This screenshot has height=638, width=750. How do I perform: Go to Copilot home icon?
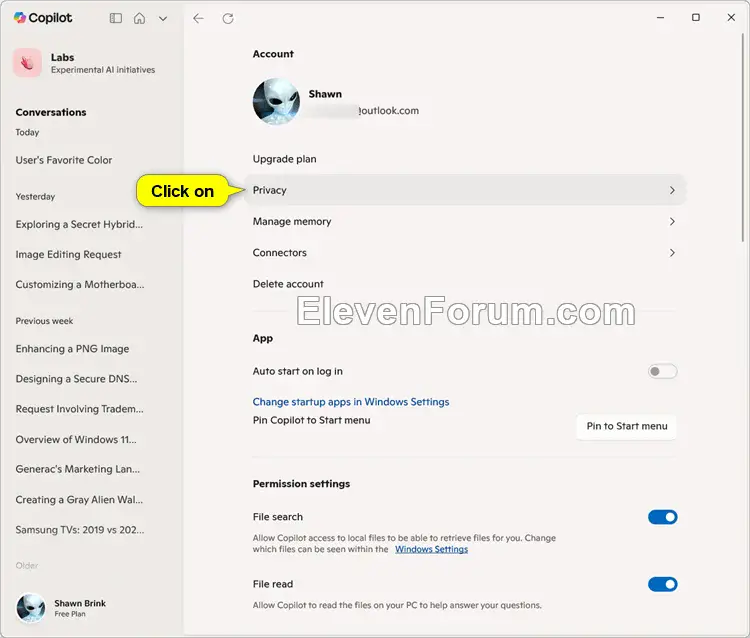(139, 18)
